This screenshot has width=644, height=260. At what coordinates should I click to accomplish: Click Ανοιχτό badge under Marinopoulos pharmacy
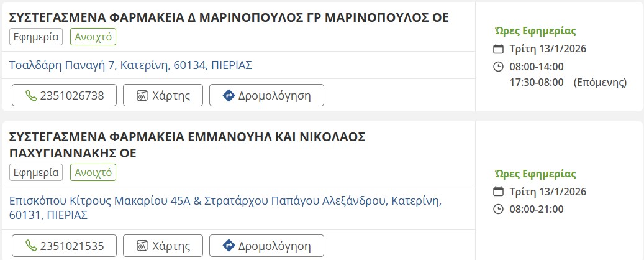coord(93,37)
